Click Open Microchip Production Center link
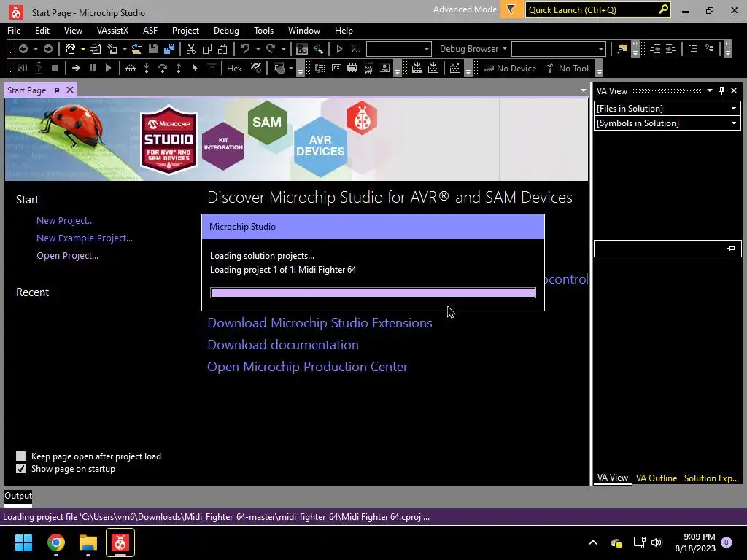Screen dimensions: 747x560 (x=307, y=367)
